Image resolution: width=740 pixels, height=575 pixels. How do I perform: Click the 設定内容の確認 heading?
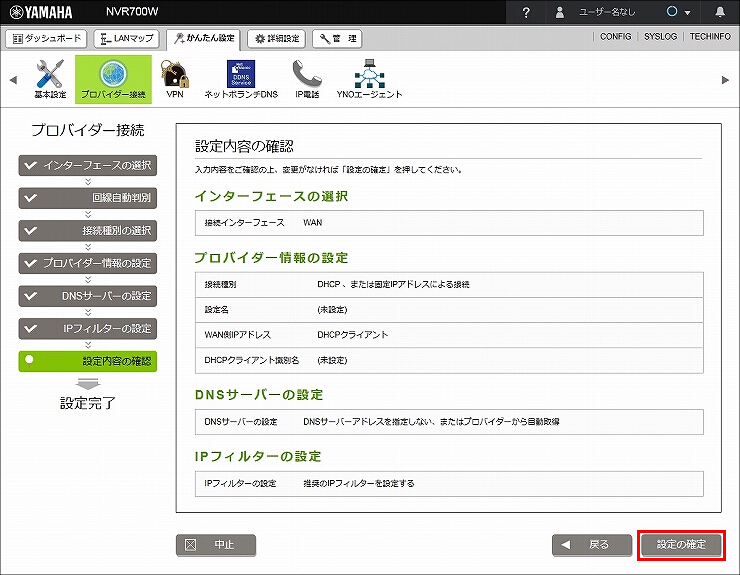pos(244,146)
